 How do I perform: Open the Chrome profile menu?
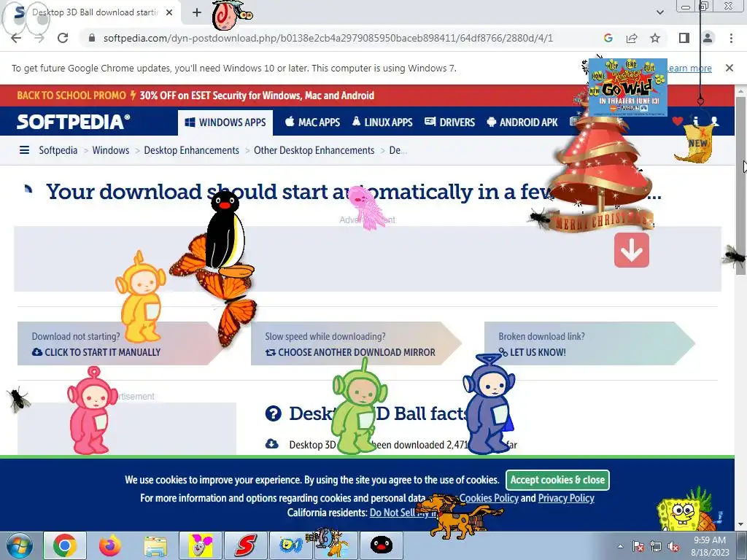708,38
